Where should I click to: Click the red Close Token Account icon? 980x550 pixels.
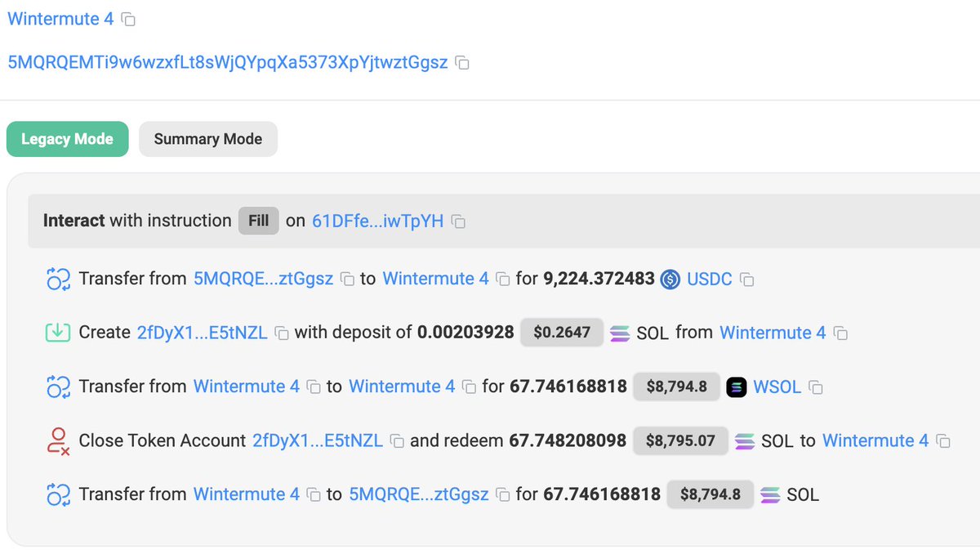tap(58, 441)
